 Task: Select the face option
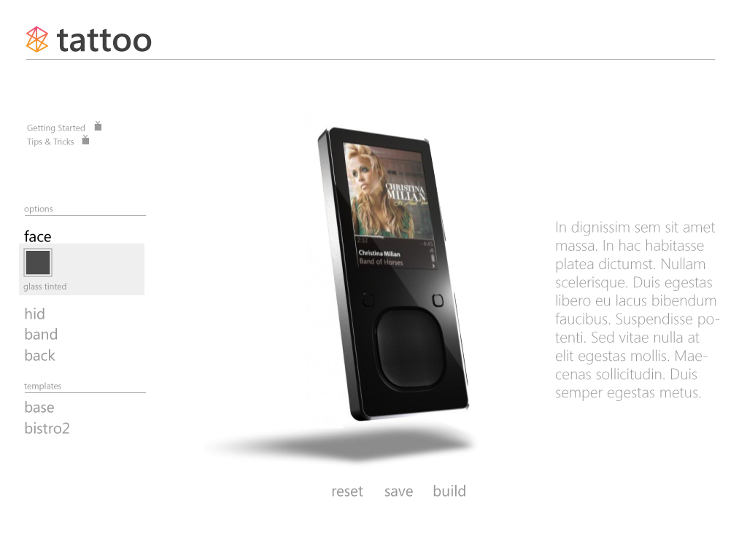(38, 236)
